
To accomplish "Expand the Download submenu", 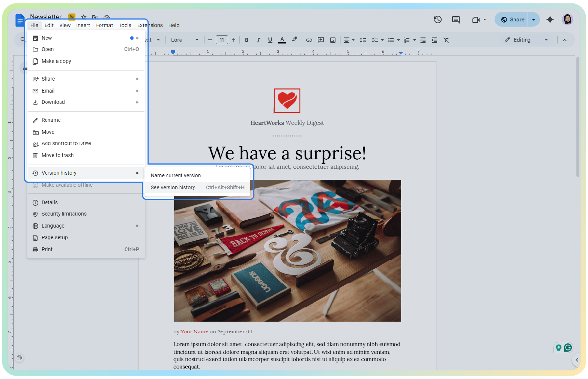I will coord(86,102).
